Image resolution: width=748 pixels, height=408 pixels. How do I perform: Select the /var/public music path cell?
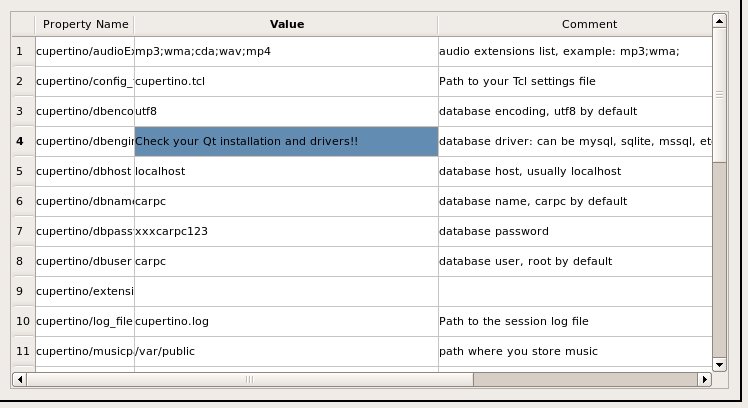tap(286, 351)
